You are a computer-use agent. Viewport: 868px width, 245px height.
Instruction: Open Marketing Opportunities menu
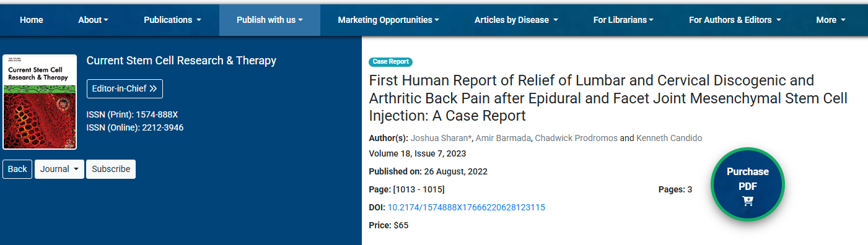[388, 20]
